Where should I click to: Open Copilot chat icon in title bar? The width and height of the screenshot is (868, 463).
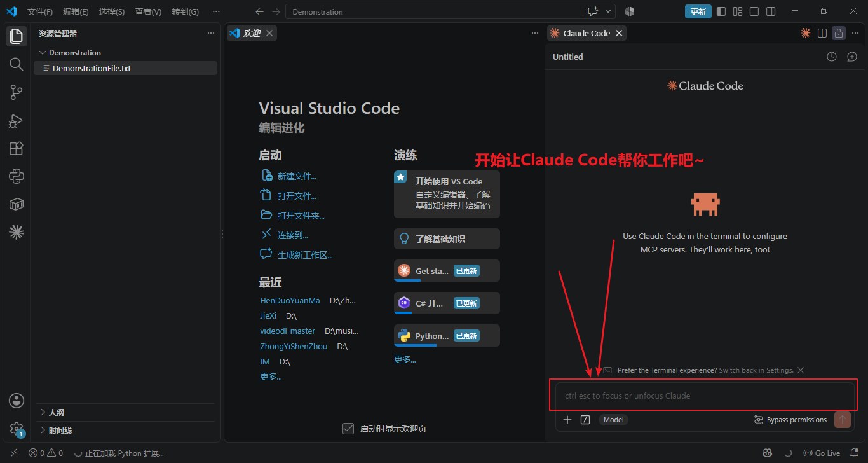coord(593,11)
